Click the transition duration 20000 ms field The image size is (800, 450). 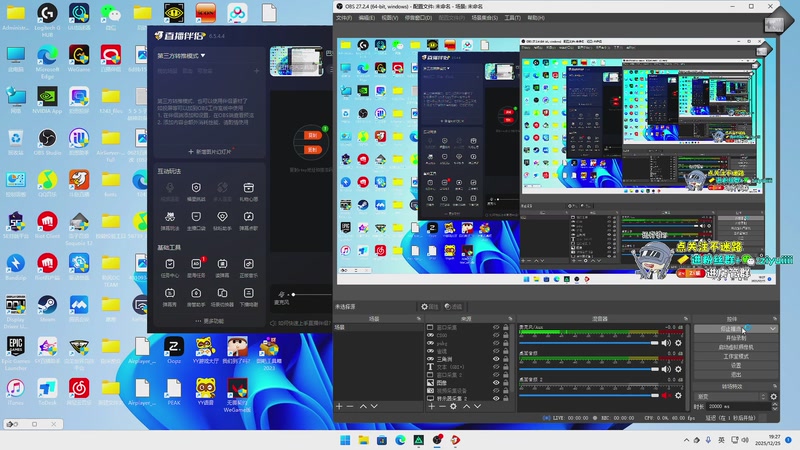(x=739, y=406)
